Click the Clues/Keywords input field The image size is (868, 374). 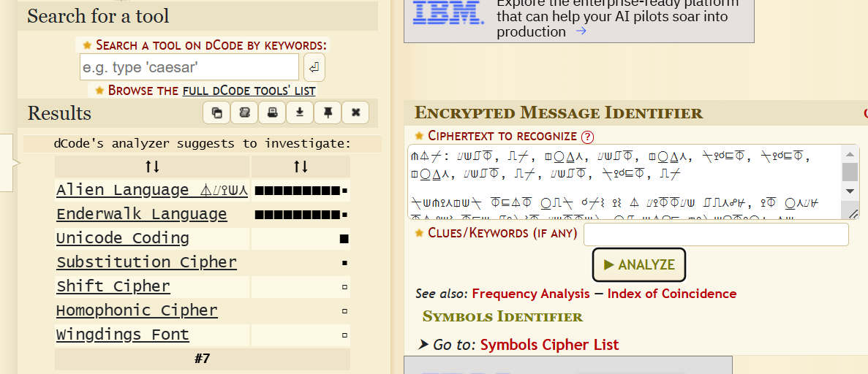tap(716, 234)
